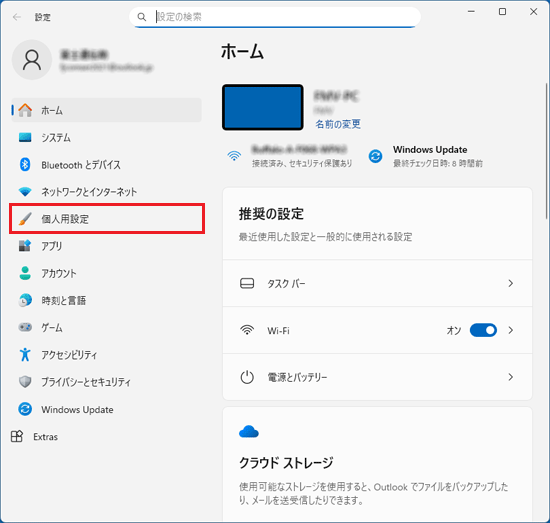The height and width of the screenshot is (523, 550).
Task: Click the back arrow next to 設定
Action: pos(17,17)
